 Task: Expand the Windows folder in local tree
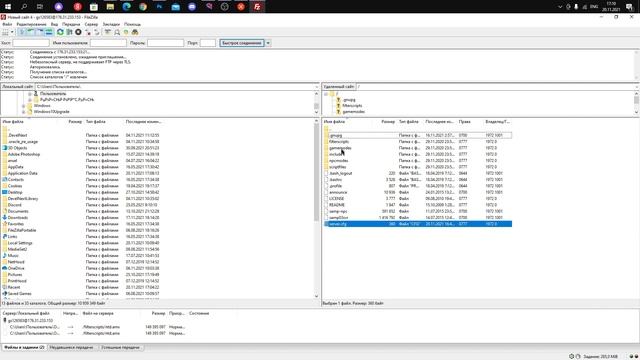click(x=24, y=106)
